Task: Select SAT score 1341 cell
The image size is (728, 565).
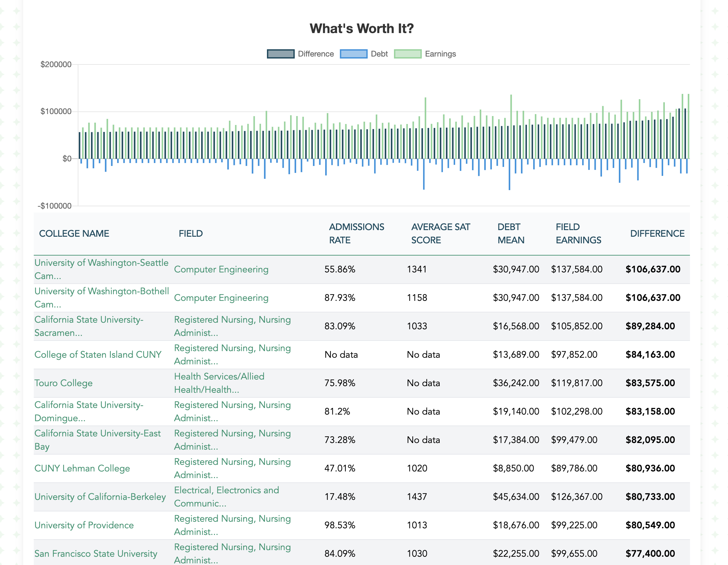Action: pyautogui.click(x=417, y=269)
